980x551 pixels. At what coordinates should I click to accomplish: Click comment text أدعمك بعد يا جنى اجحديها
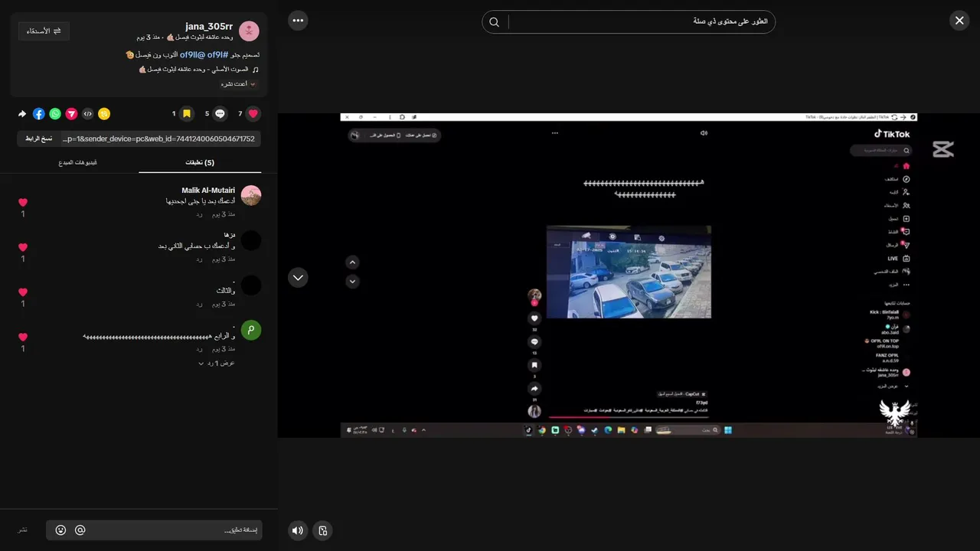[x=201, y=201]
